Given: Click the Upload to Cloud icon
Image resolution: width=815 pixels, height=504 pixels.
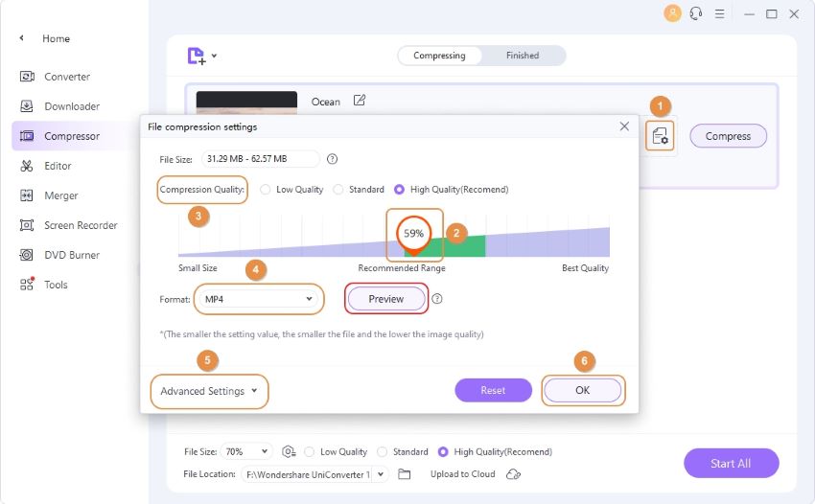Looking at the screenshot, I should [x=513, y=474].
